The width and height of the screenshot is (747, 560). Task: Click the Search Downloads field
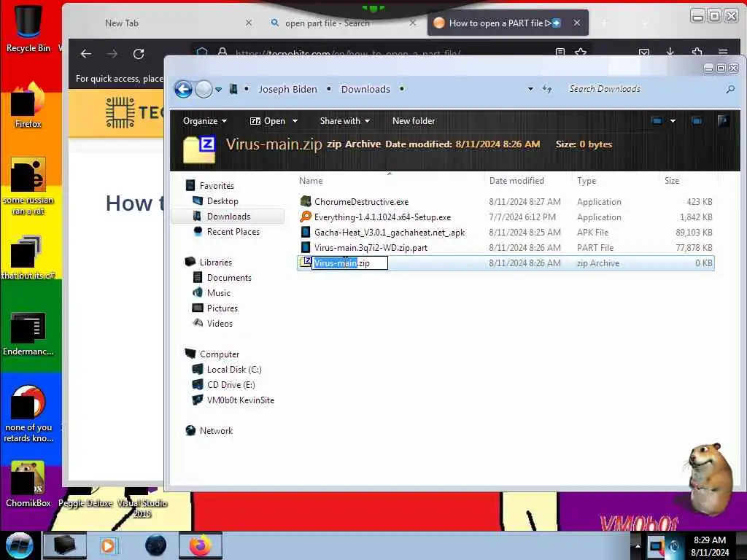(x=646, y=89)
